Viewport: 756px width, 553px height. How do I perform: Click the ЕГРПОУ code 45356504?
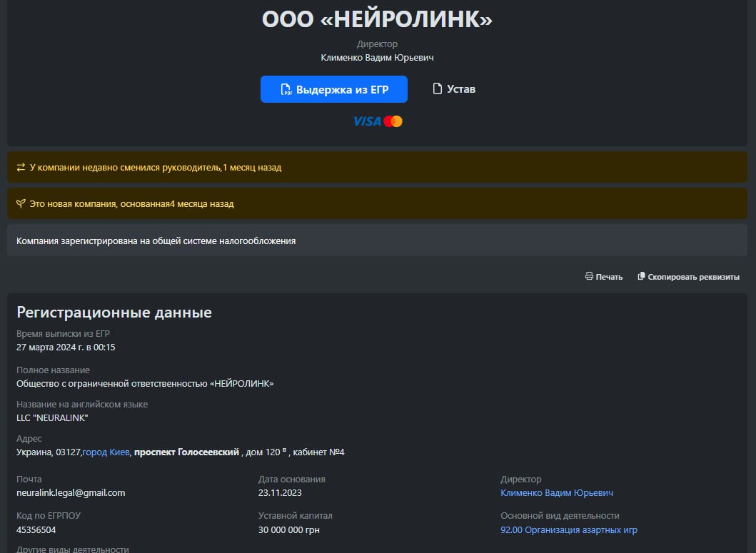[x=36, y=530]
